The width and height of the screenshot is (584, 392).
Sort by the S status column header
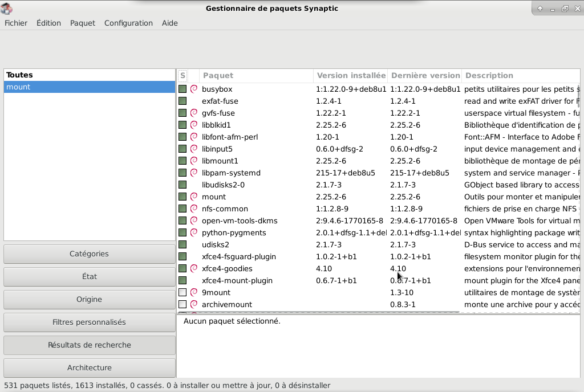pos(182,76)
